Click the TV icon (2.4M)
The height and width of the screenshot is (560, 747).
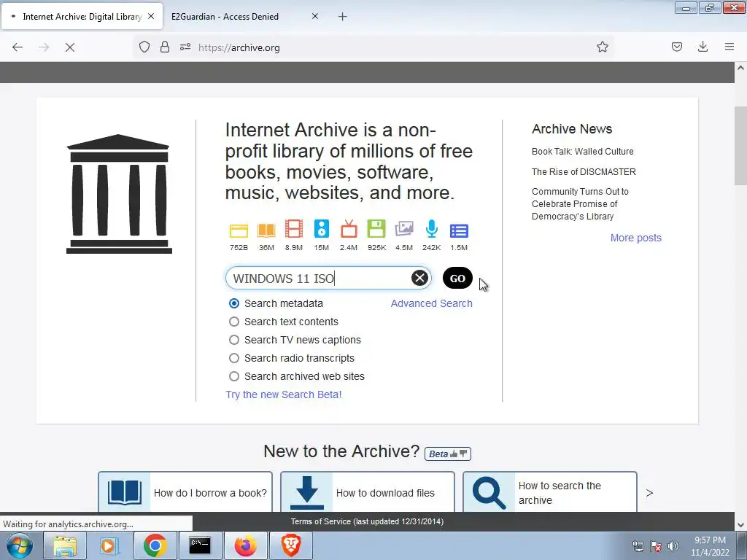(349, 229)
